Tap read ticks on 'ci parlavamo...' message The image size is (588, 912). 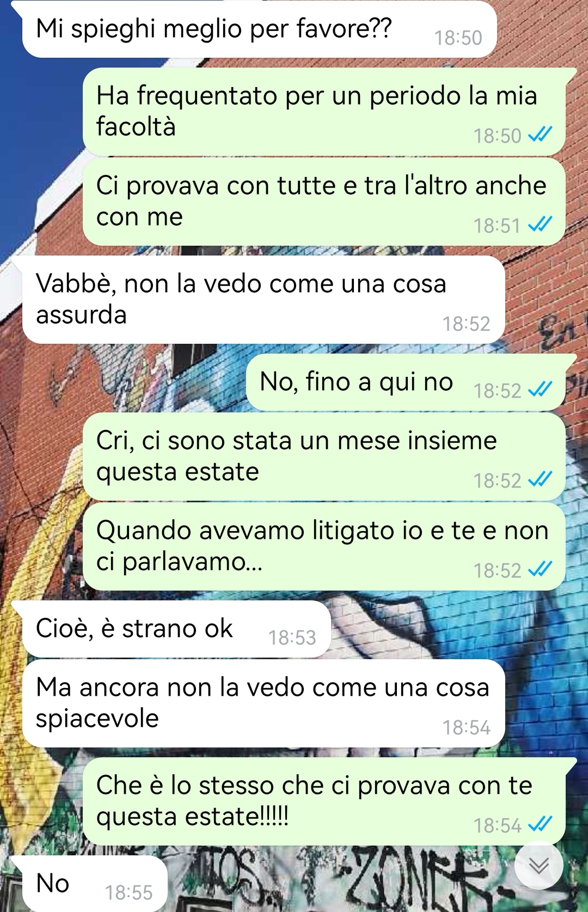[540, 569]
